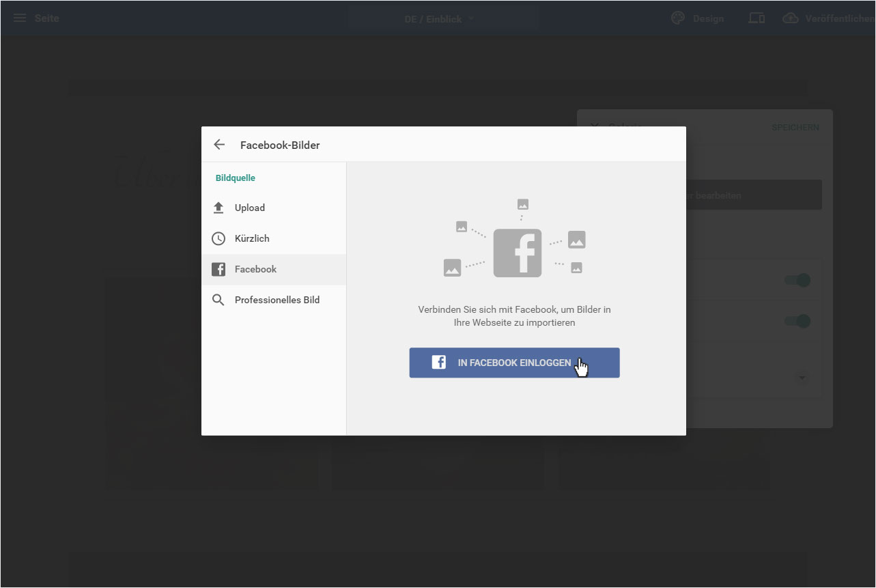The height and width of the screenshot is (588, 876).
Task: Click Speichern in background panel
Action: (x=795, y=128)
